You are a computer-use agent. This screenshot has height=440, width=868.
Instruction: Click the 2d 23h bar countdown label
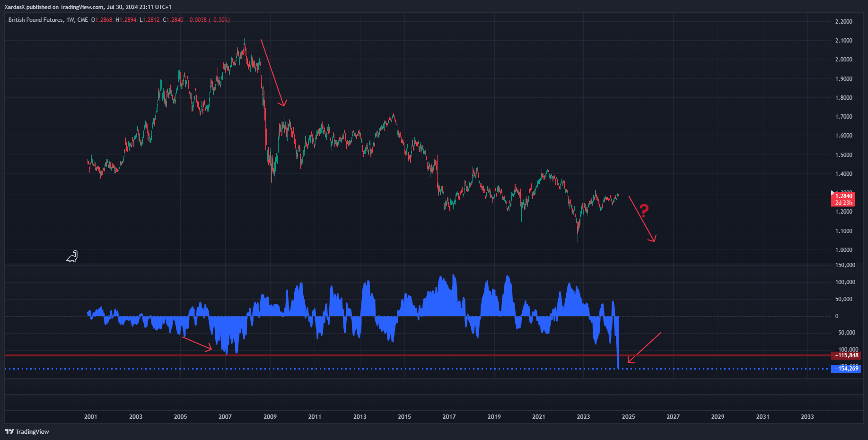point(843,203)
